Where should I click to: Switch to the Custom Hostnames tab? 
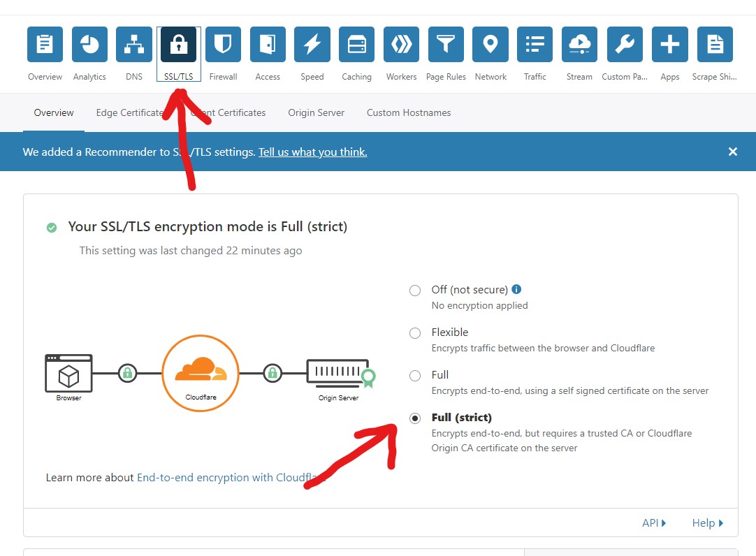coord(409,112)
